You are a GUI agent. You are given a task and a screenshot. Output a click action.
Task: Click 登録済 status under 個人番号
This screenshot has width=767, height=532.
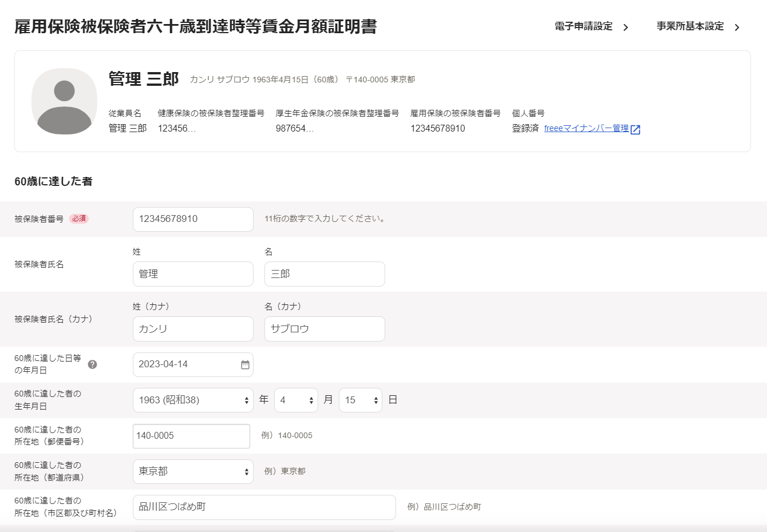coord(525,129)
